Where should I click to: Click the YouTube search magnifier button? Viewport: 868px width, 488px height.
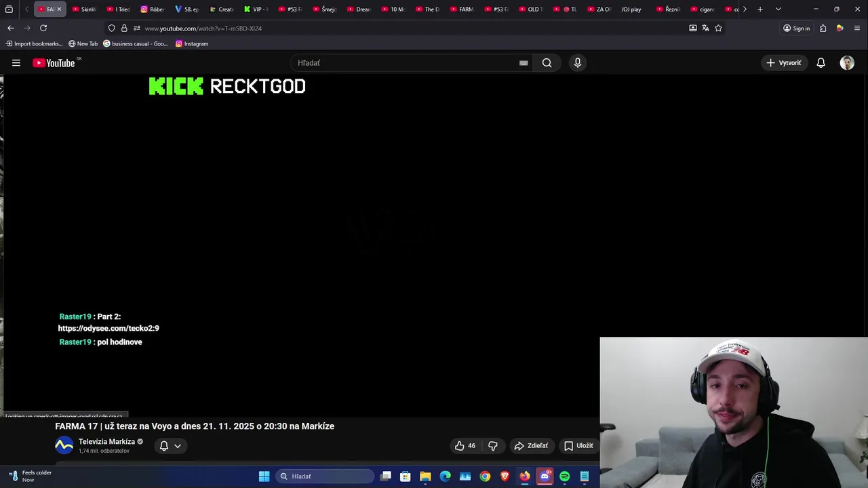pos(547,63)
